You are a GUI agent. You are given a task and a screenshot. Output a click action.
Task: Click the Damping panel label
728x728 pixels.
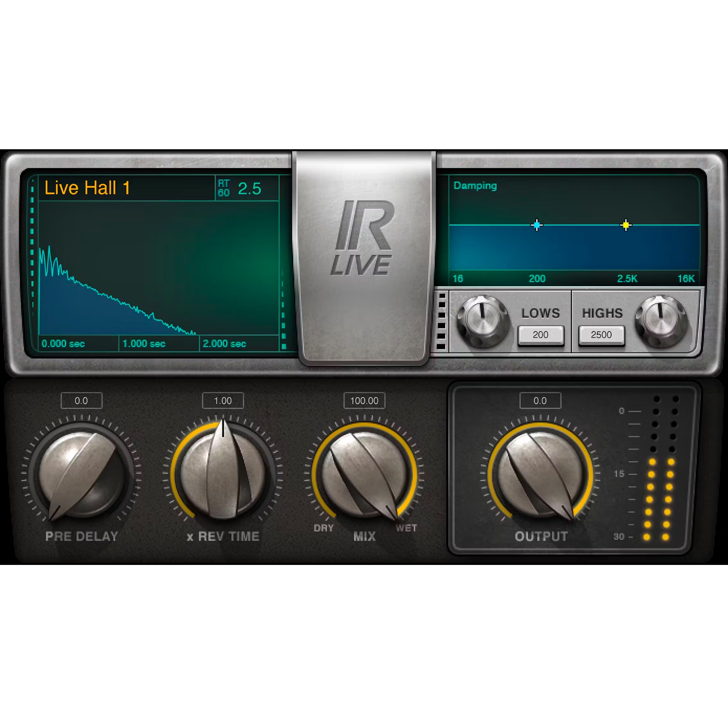pos(475,186)
